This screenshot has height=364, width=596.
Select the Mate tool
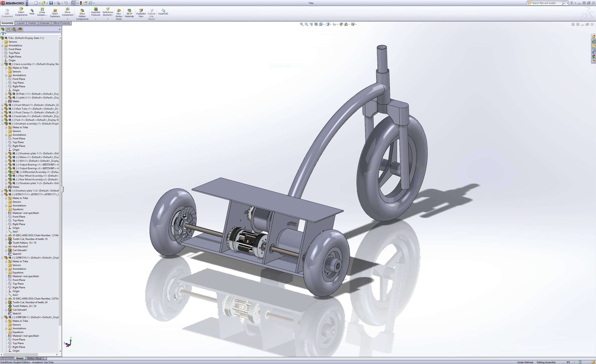32,12
